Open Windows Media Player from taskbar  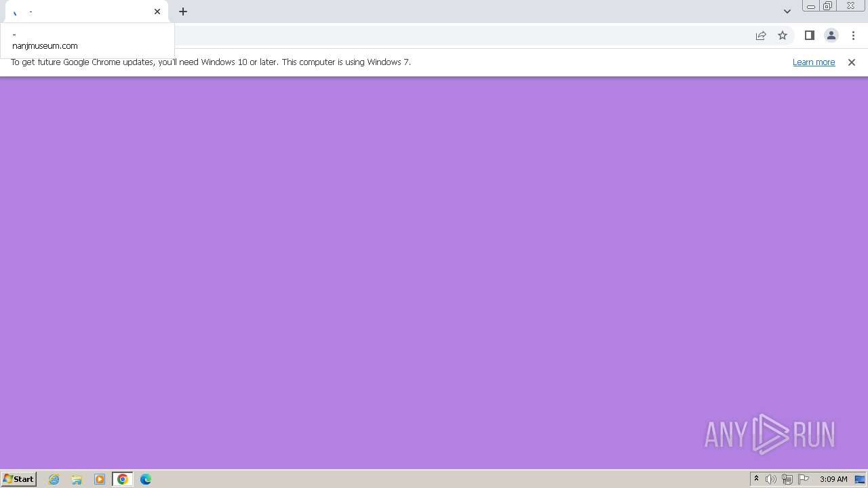100,479
